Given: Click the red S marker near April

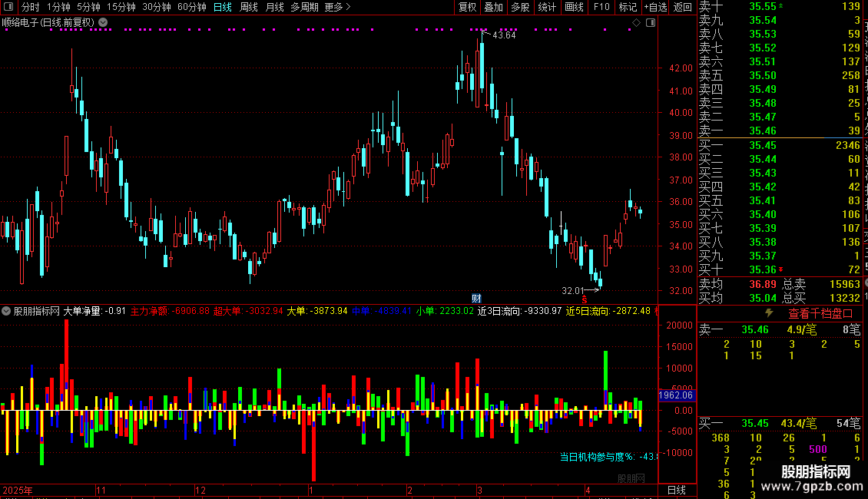Looking at the screenshot, I should 584,299.
